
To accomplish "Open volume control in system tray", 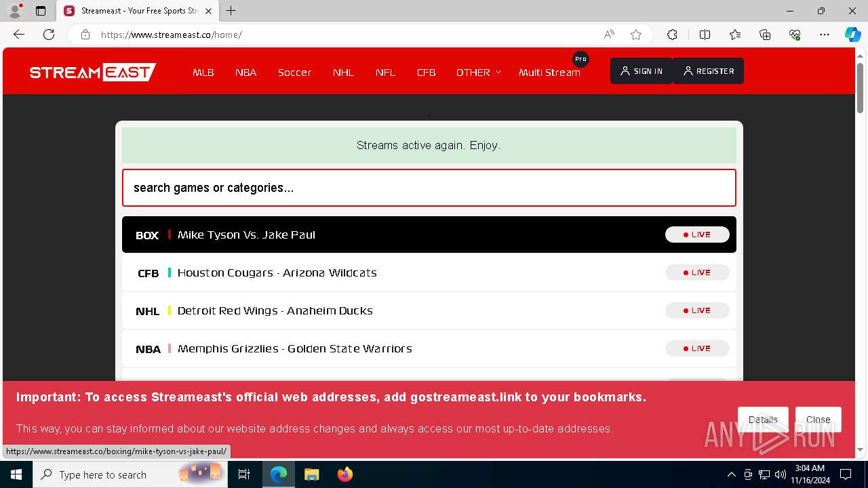I will 781,474.
